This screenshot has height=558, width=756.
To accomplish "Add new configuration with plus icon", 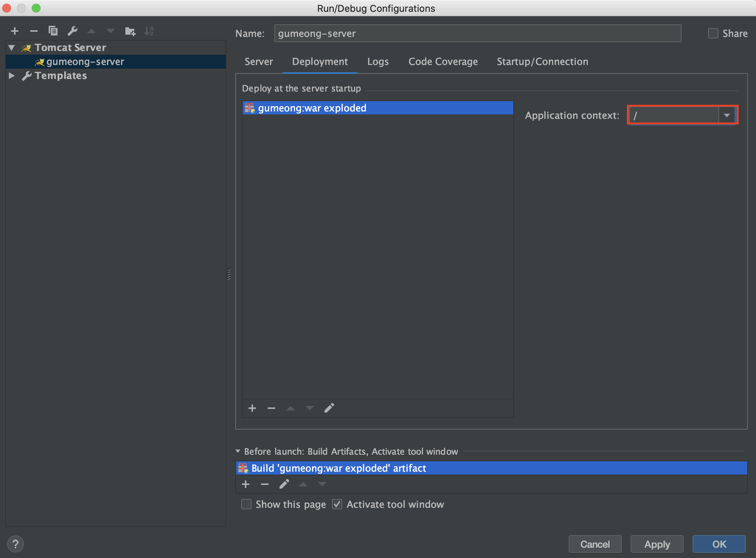I will (15, 31).
